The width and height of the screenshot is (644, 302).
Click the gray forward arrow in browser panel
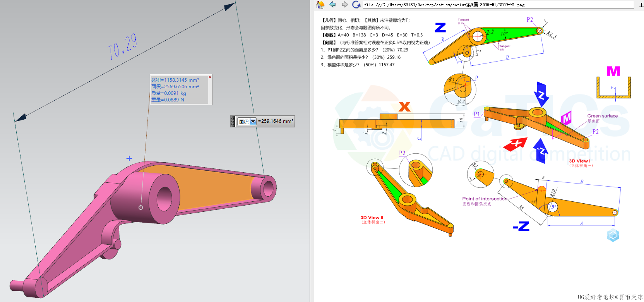(344, 5)
